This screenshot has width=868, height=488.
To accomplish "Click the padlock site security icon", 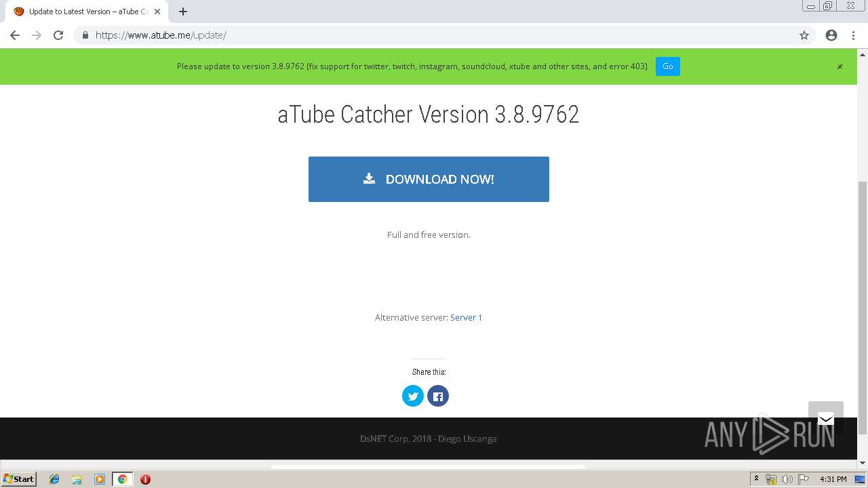I will coord(85,35).
